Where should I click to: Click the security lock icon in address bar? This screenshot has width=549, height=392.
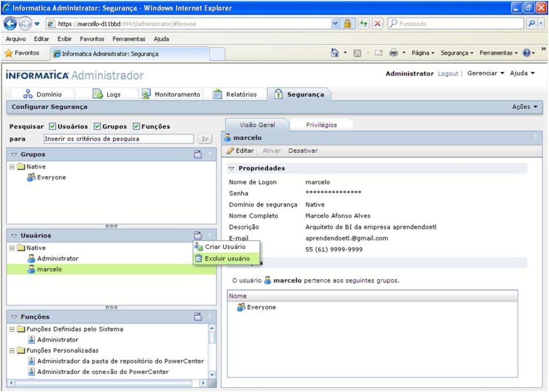pos(347,24)
